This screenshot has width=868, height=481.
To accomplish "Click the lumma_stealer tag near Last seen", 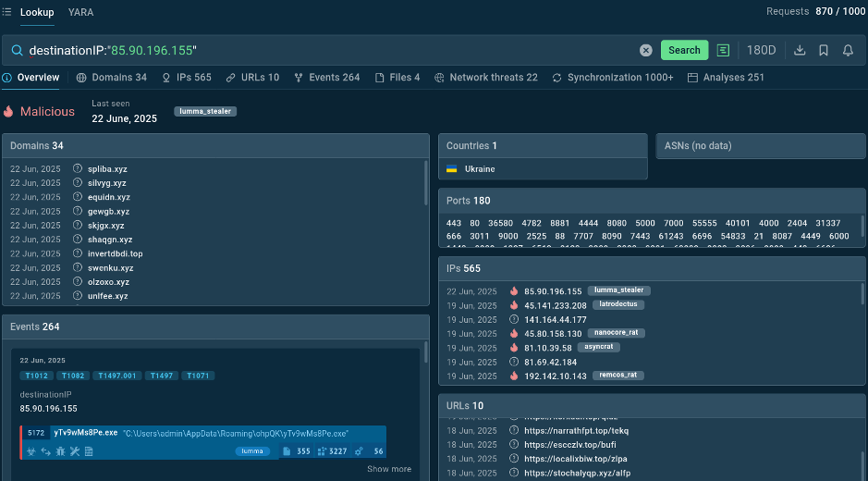I will click(x=205, y=111).
